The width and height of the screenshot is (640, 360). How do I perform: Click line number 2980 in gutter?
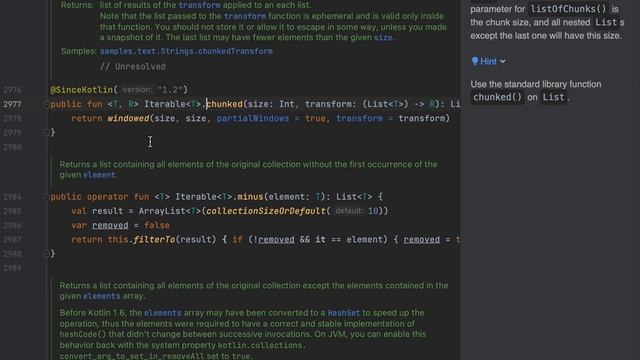pyautogui.click(x=12, y=147)
